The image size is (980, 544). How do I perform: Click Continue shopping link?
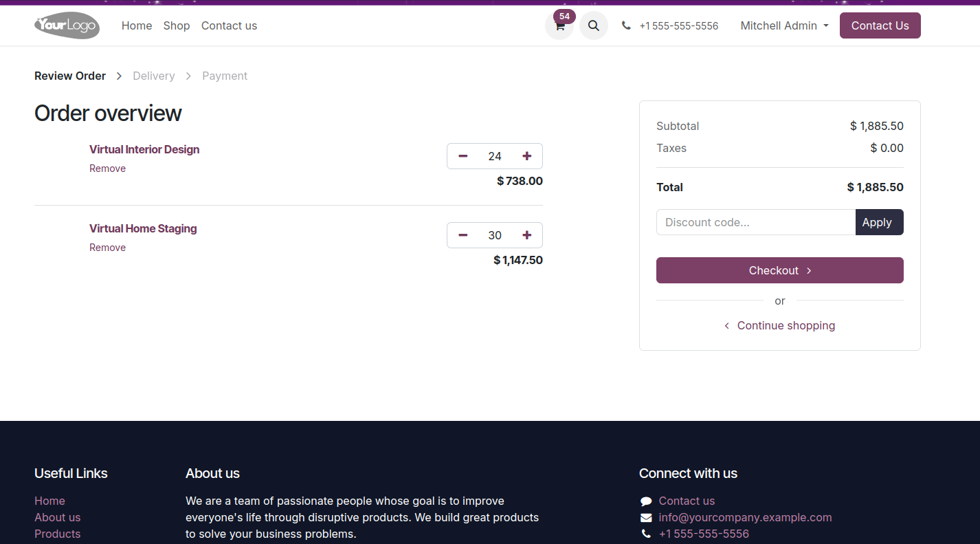[786, 325]
